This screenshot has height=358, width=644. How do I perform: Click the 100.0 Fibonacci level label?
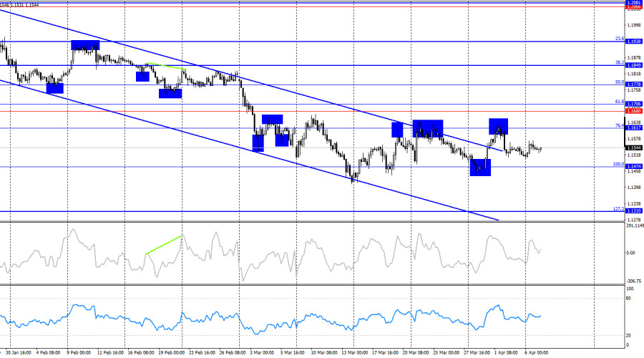click(x=618, y=164)
